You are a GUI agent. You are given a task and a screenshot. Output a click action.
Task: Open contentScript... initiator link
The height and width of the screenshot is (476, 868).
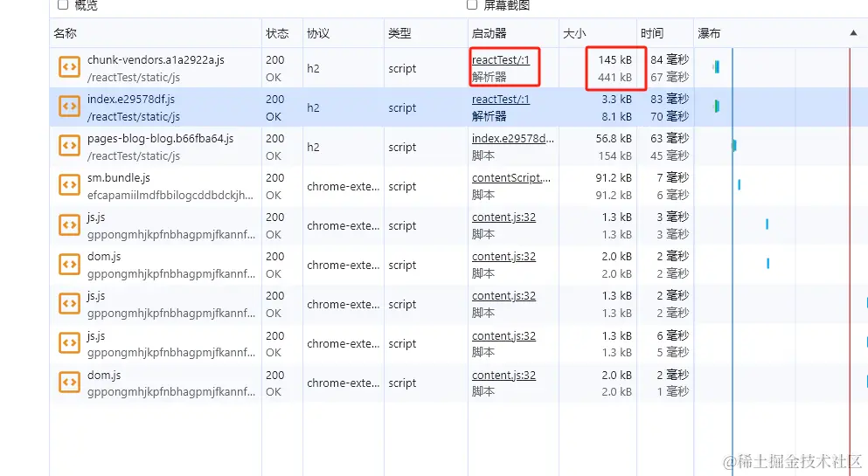511,177
